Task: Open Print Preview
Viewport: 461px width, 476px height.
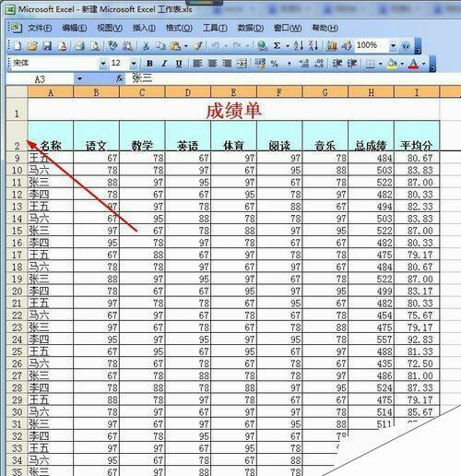Action: (95, 46)
